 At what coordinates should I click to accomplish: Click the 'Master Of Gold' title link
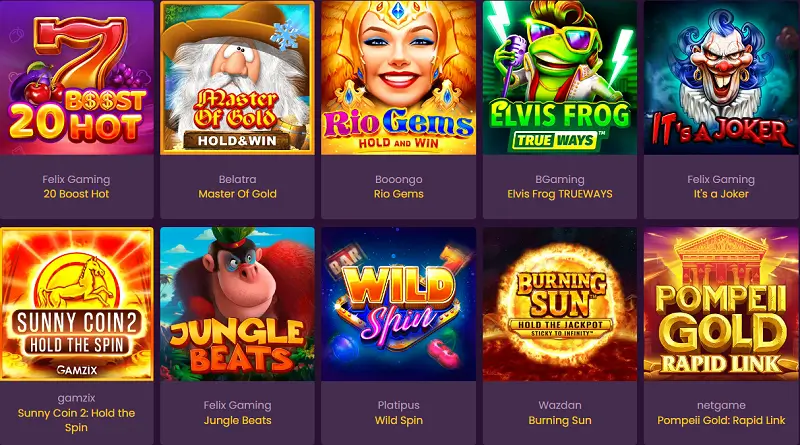click(x=237, y=194)
